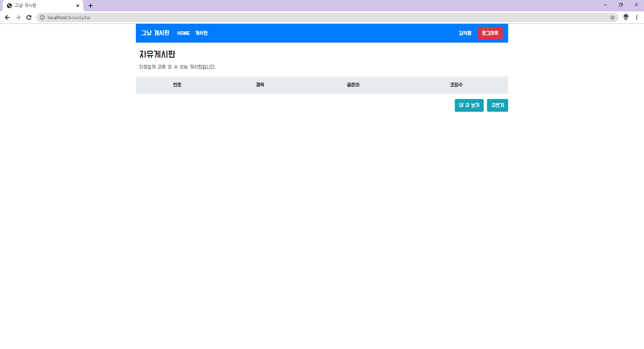
Task: Click the 내 글 보기 button
Action: pos(469,105)
